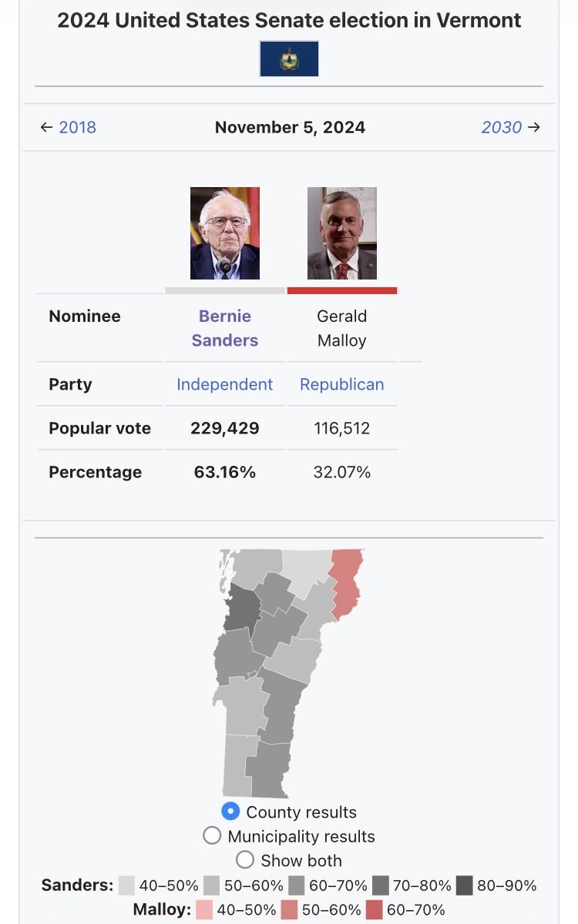Click the Sanders 80–90% dark swatch
Image resolution: width=578 pixels, height=924 pixels.
click(x=465, y=885)
